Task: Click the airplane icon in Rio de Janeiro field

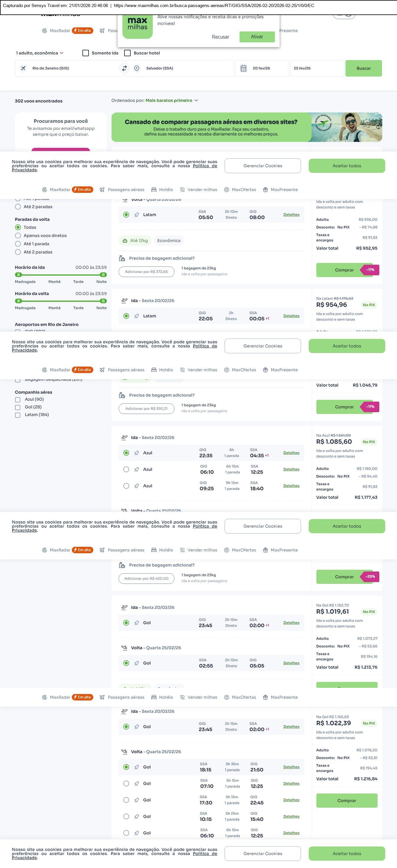Action: pyautogui.click(x=23, y=68)
